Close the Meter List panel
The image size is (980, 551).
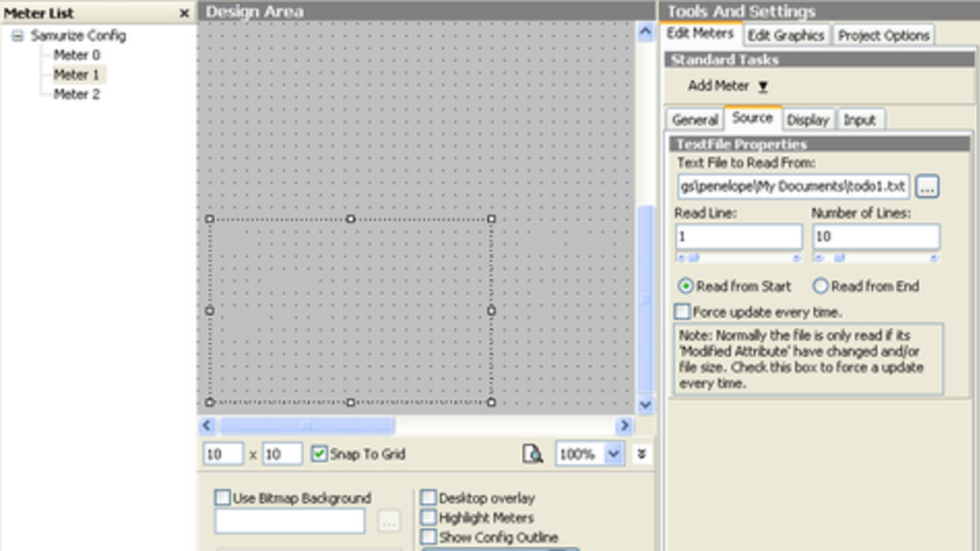click(186, 13)
